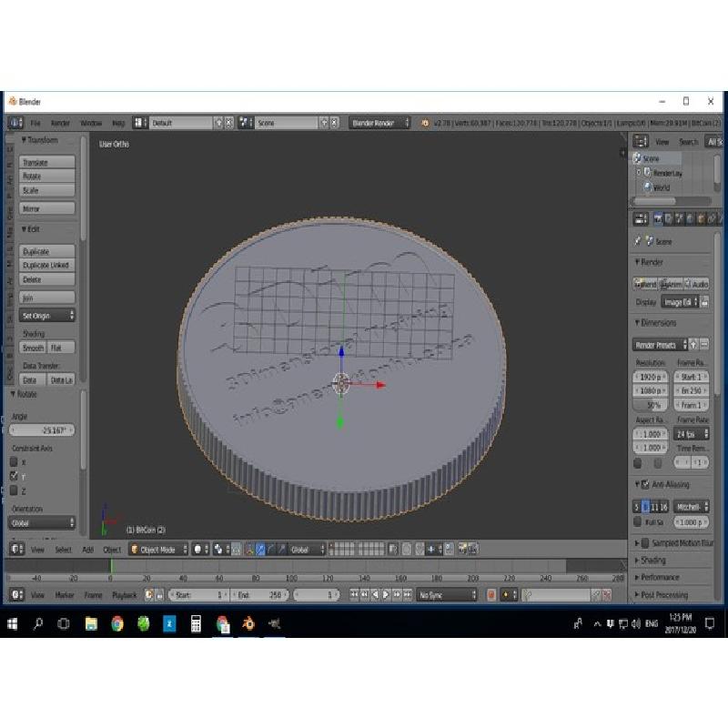This screenshot has height=728, width=728.
Task: Select the scale manipulator icon
Action: [281, 550]
